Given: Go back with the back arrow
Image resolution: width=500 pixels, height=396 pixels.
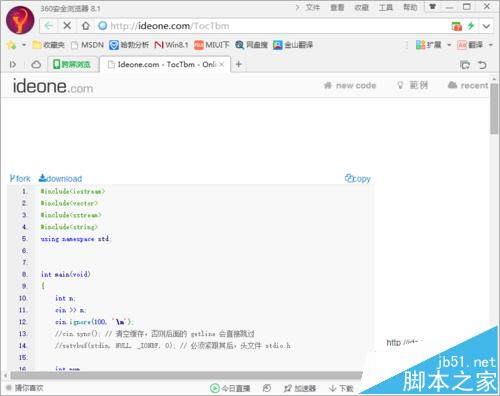Looking at the screenshot, I should [x=49, y=26].
